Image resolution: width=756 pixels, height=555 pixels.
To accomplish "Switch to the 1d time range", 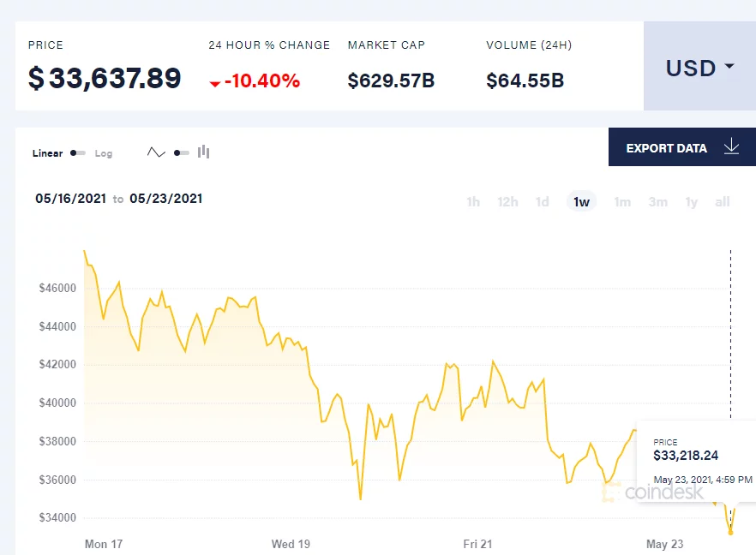I will (543, 202).
